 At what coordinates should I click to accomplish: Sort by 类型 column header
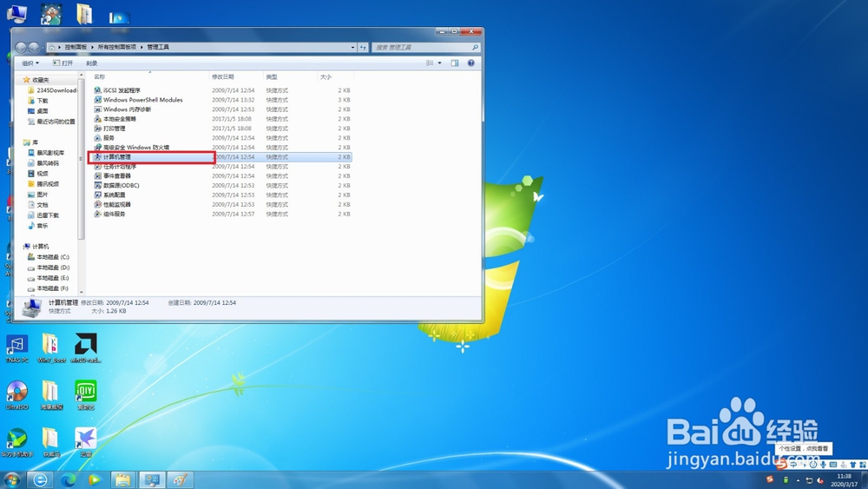pyautogui.click(x=290, y=76)
